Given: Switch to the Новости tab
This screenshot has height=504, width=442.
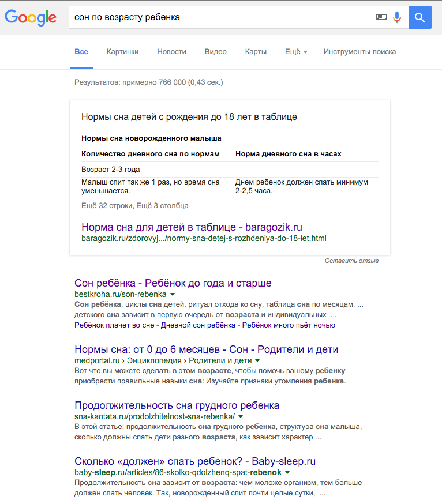Looking at the screenshot, I should pos(171,52).
